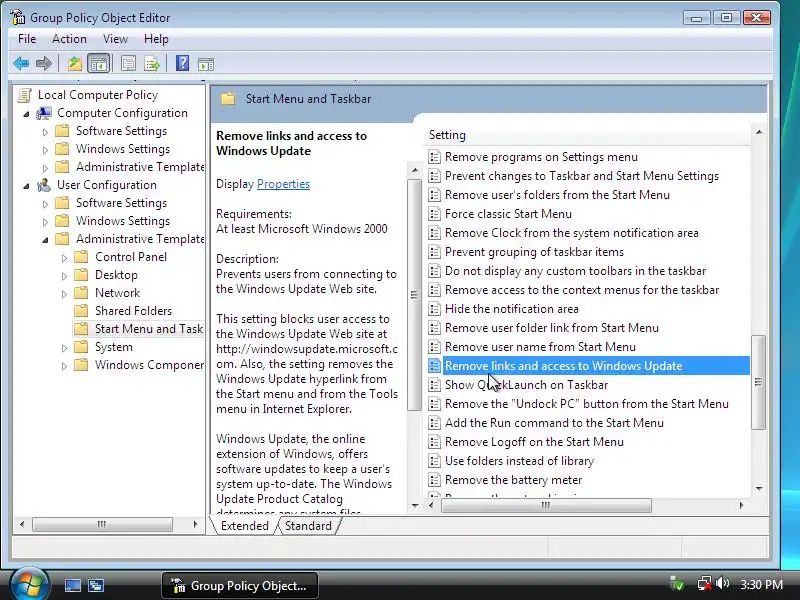Viewport: 800px width, 600px height.
Task: Open Help via question mark icon
Action: coord(182,63)
